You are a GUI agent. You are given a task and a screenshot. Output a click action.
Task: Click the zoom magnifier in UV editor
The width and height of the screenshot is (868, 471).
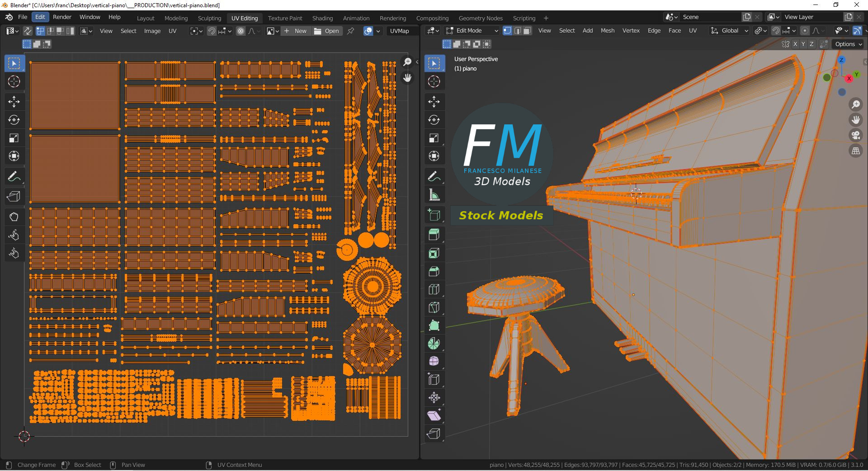point(407,62)
